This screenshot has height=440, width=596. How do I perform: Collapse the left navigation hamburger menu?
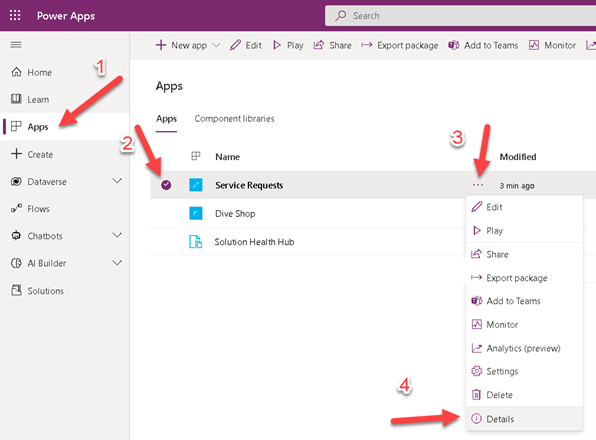click(16, 45)
